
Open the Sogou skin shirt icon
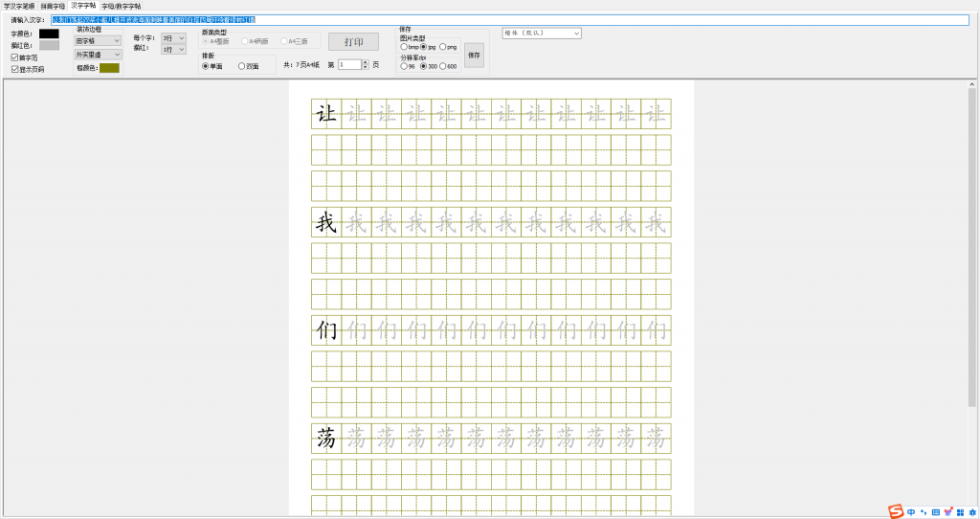click(947, 510)
